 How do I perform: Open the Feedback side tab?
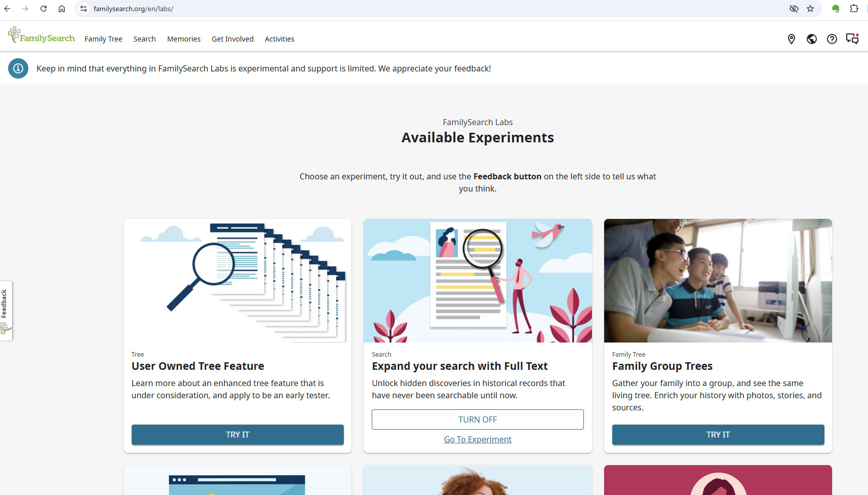(6, 311)
